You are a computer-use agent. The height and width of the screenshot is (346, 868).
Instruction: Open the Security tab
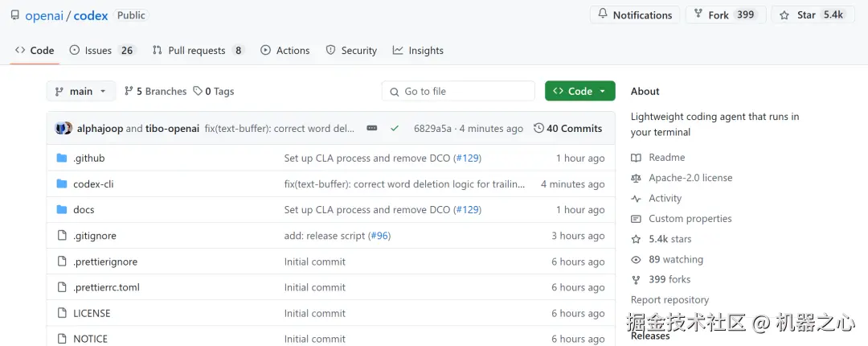351,51
